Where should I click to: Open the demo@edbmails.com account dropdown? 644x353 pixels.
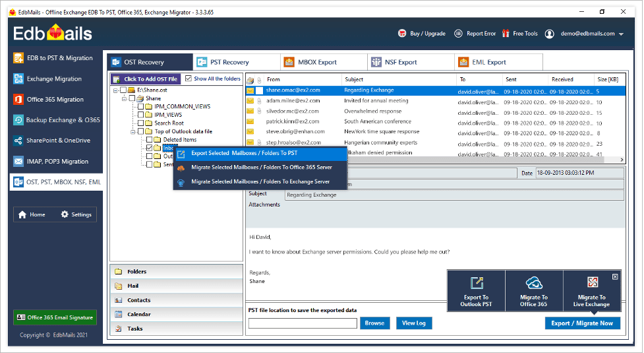[621, 34]
